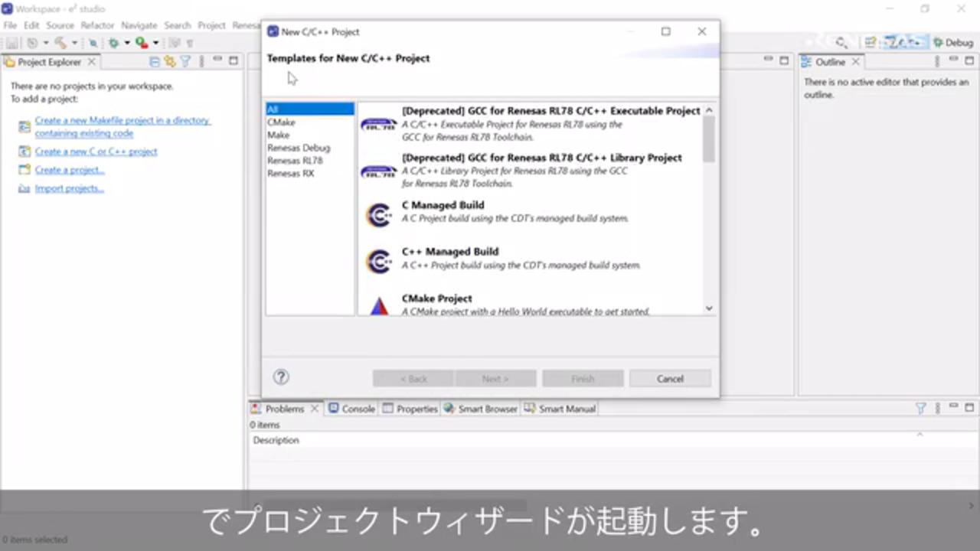Maximize the Project Explorer panel
980x551 pixels.
point(234,61)
